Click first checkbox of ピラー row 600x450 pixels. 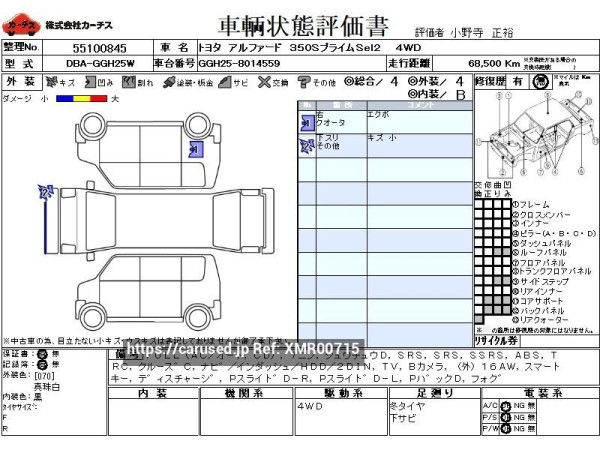(479, 233)
